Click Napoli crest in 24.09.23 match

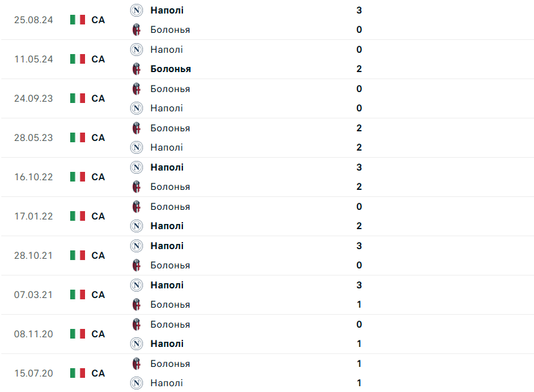(137, 108)
